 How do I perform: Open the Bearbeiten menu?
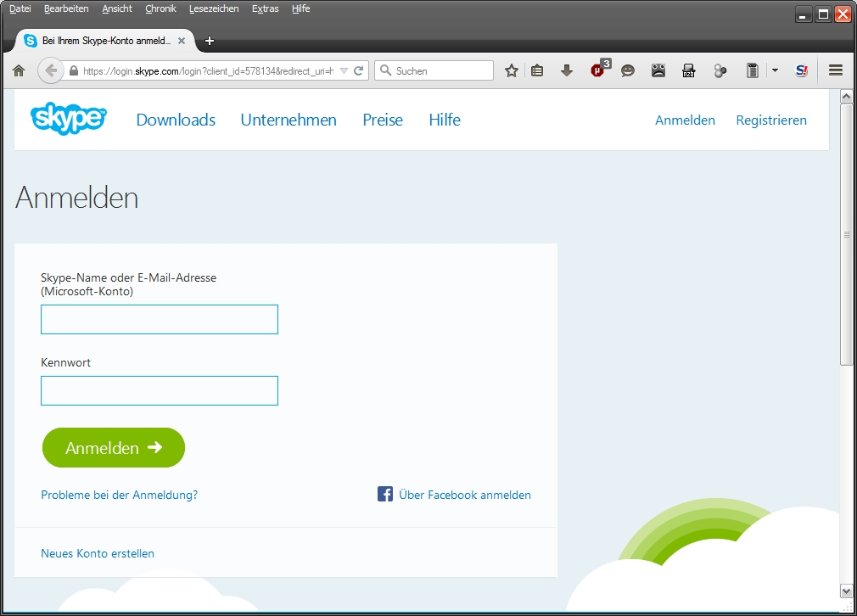[66, 8]
